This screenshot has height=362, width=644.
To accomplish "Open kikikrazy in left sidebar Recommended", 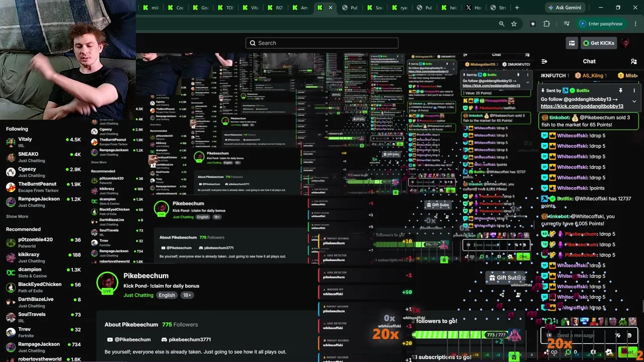I will click(x=43, y=257).
